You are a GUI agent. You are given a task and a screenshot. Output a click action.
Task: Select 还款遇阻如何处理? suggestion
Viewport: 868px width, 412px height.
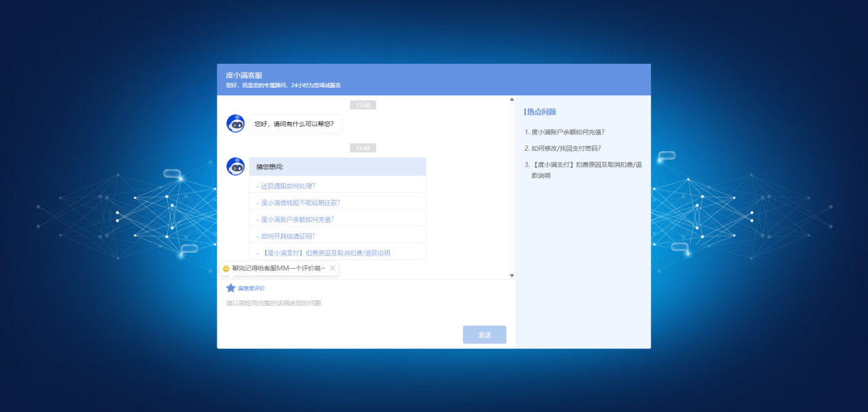pyautogui.click(x=288, y=186)
